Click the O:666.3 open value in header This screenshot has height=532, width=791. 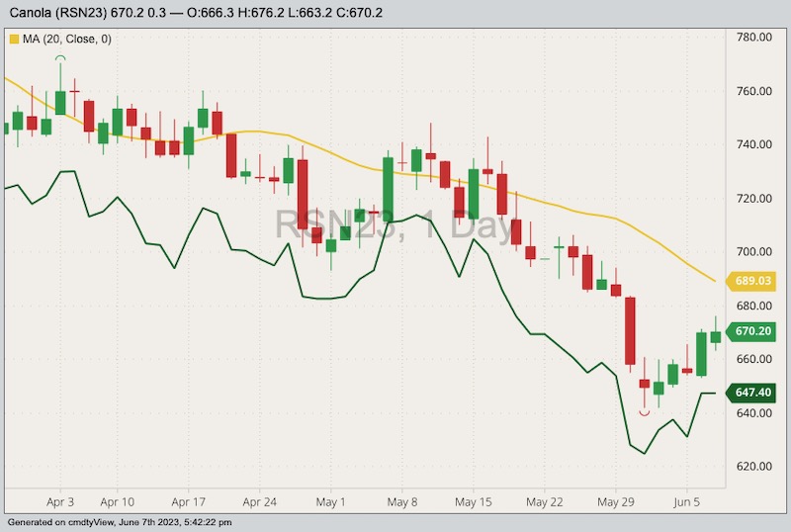(211, 13)
